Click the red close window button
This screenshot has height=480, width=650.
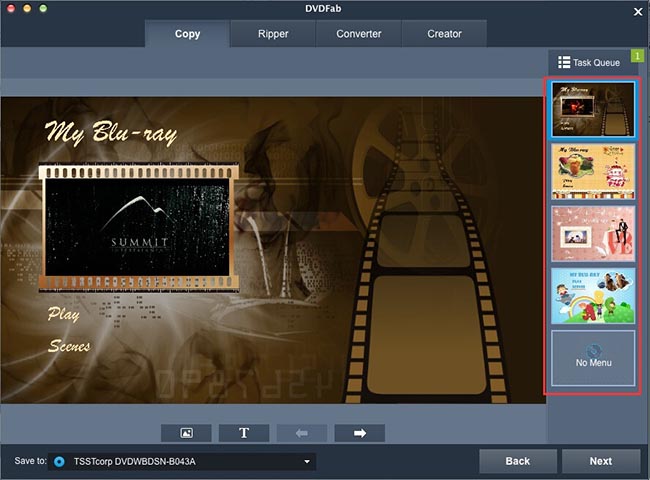(x=11, y=8)
